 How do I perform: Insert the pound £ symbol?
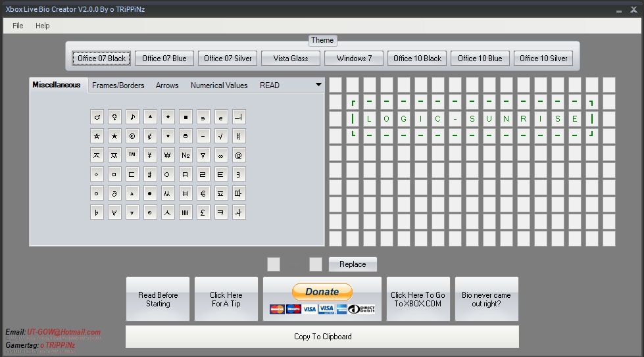(x=203, y=212)
